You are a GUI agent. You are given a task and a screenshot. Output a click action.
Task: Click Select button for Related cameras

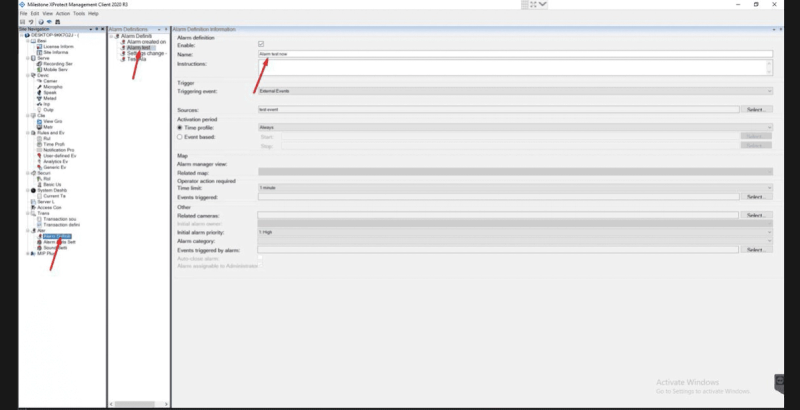tap(757, 215)
